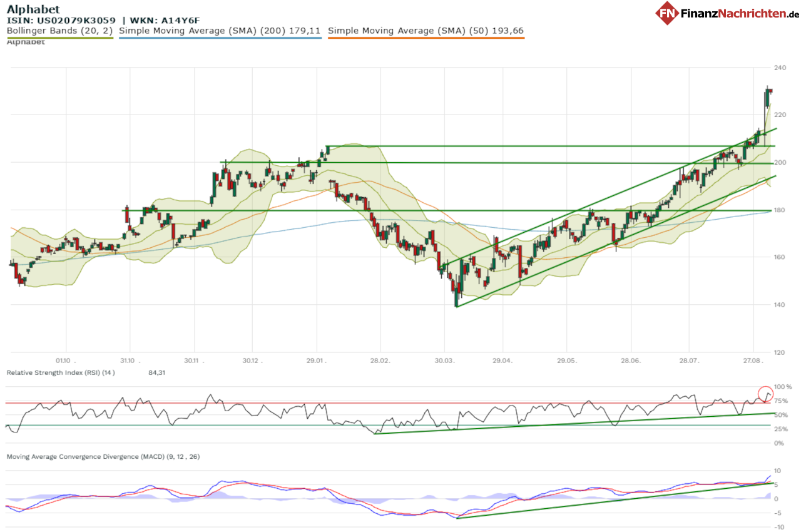The height and width of the screenshot is (532, 801).
Task: Click the 200 price axis label
Action: (x=780, y=163)
